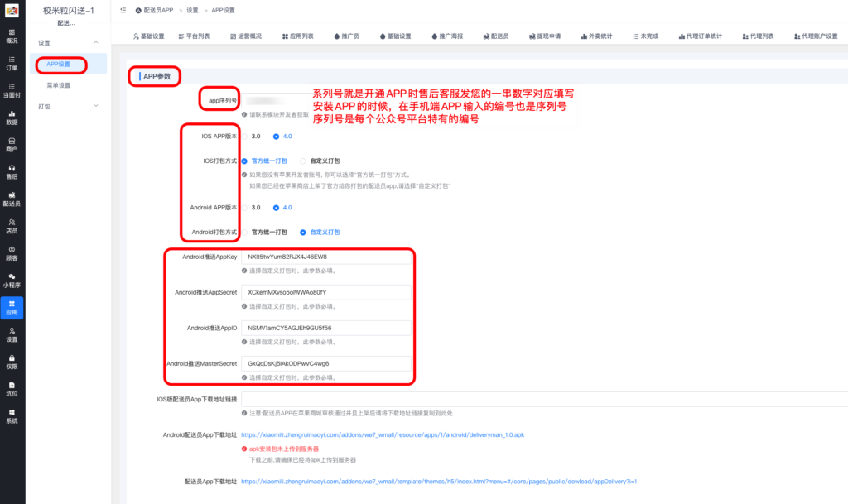Click the Android推送AppKey input field
The width and height of the screenshot is (848, 504).
pyautogui.click(x=325, y=257)
